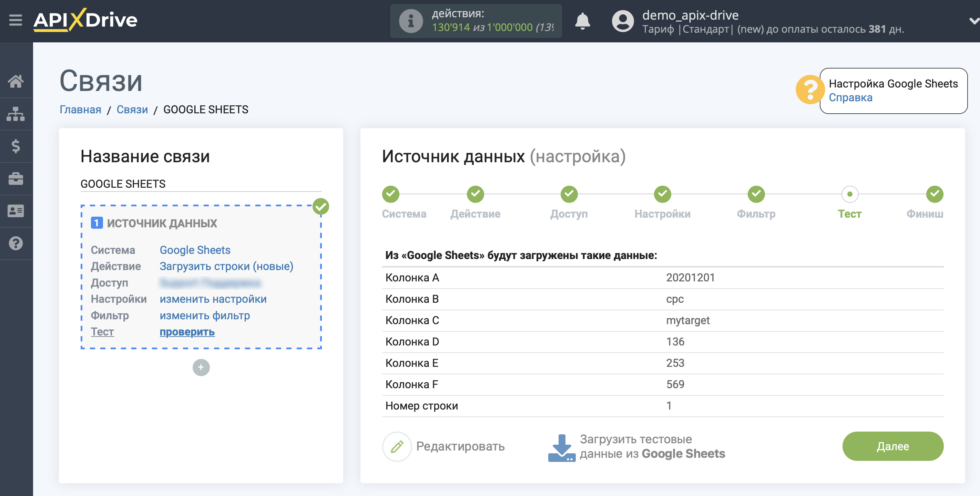This screenshot has height=496, width=980.
Task: Select the Номер строки value 1
Action: (669, 406)
